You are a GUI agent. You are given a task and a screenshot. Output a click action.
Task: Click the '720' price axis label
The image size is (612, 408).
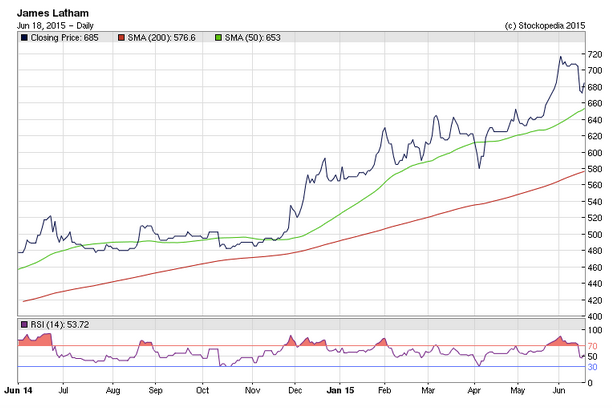(x=595, y=54)
